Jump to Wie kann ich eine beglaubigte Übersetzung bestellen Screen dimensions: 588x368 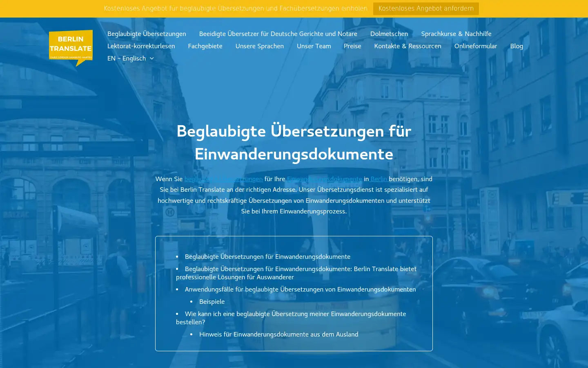pos(291,318)
